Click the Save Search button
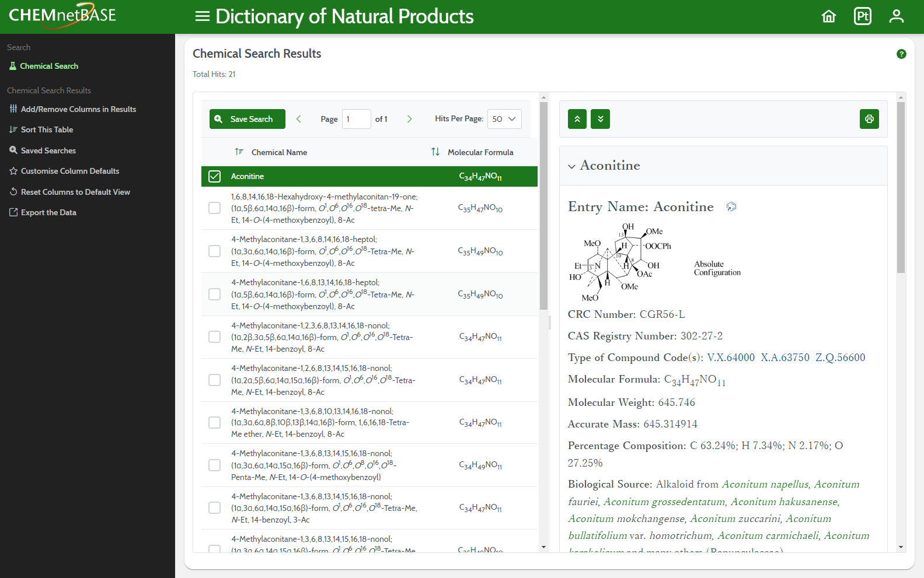The image size is (924, 578). pyautogui.click(x=247, y=119)
